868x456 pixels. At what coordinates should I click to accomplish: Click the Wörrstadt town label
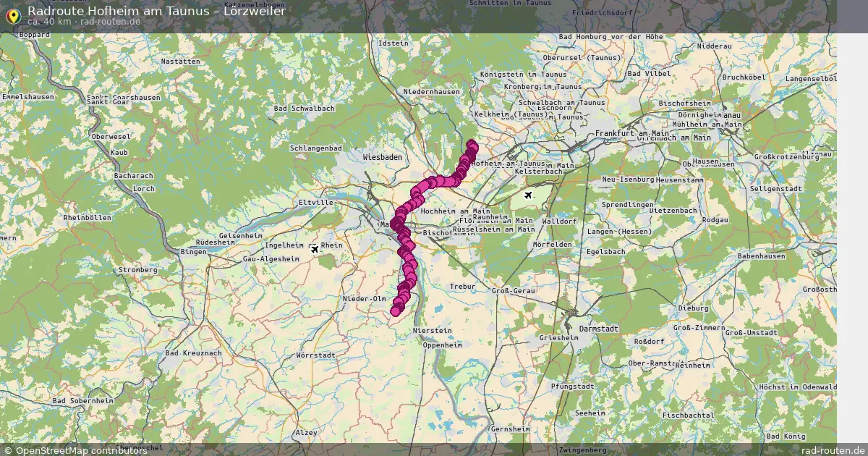pos(315,355)
